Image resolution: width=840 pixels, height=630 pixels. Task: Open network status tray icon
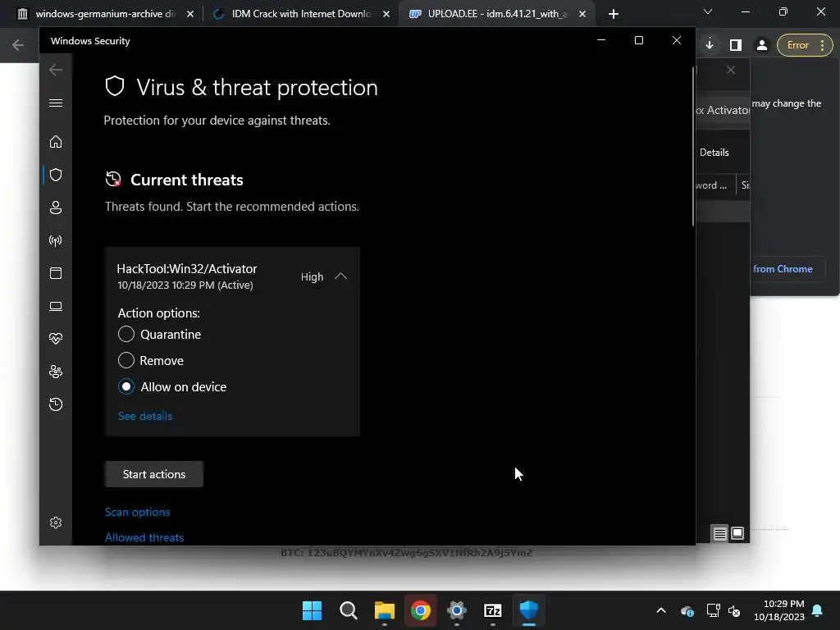pyautogui.click(x=713, y=610)
